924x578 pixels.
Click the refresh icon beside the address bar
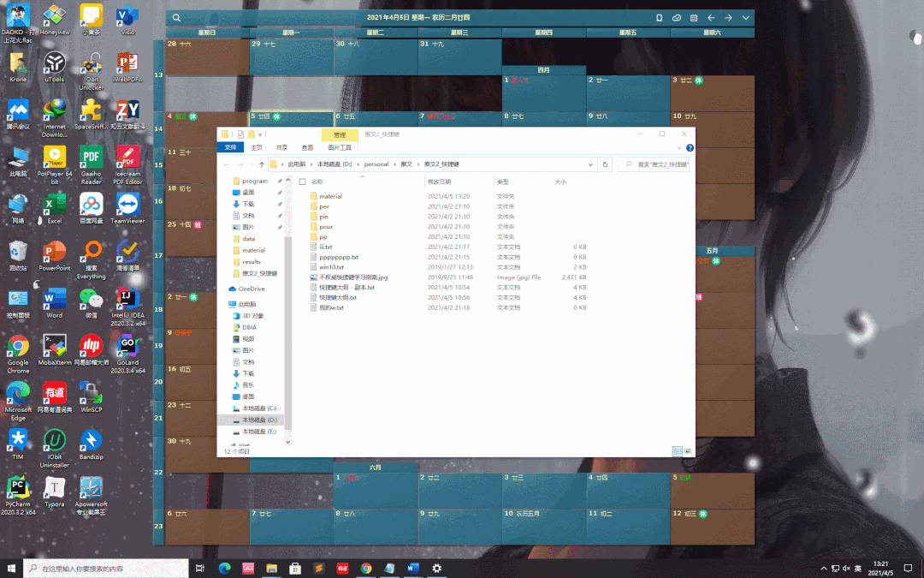[604, 164]
